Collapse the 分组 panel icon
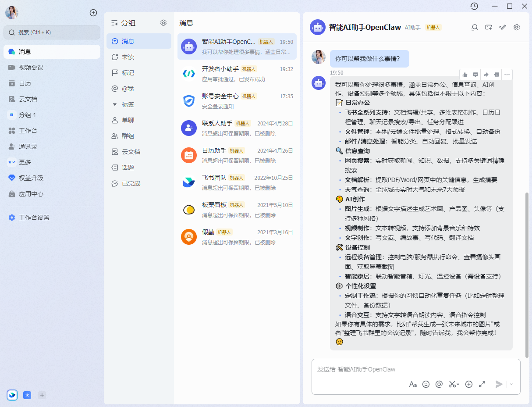Viewport: 532px width, 407px height. 114,23
